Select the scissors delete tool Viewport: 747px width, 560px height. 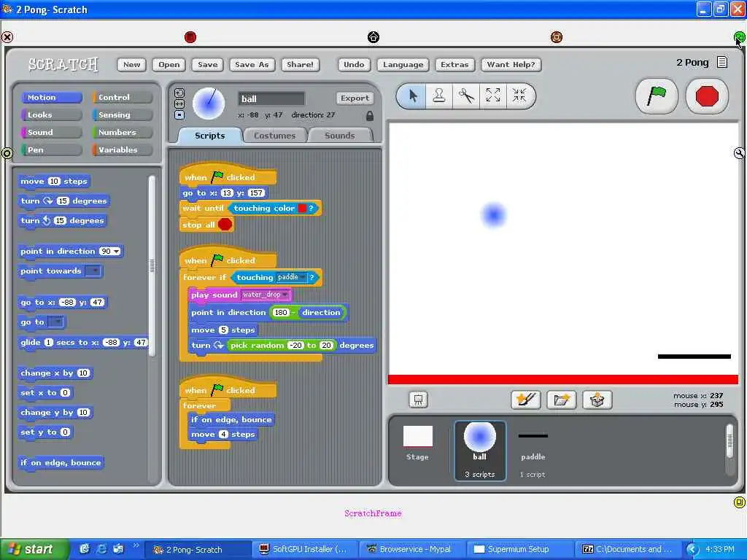click(x=466, y=96)
